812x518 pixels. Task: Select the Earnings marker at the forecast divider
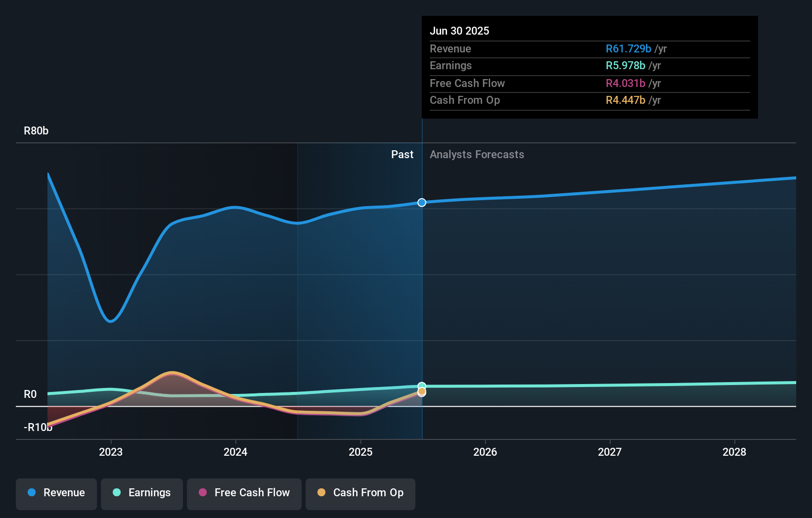click(x=421, y=386)
